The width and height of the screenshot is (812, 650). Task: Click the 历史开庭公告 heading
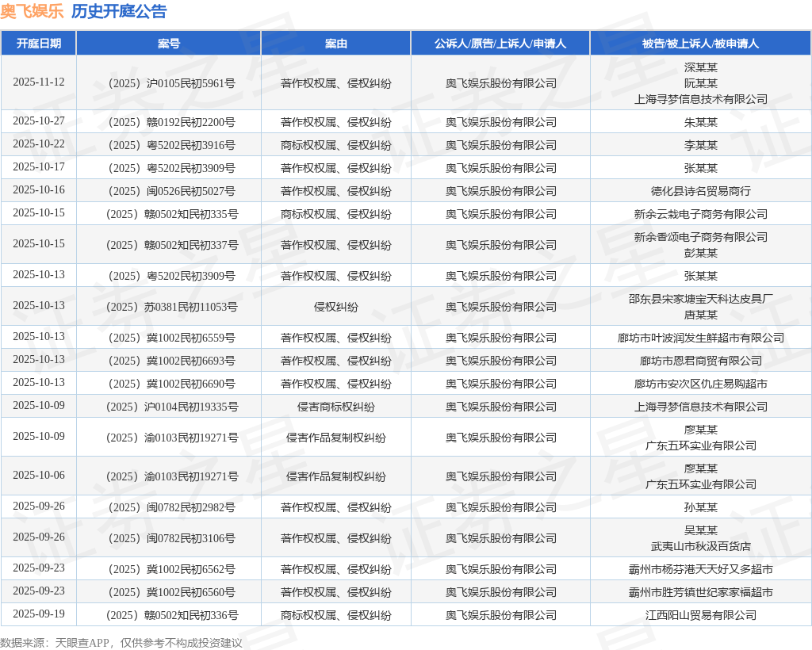119,11
